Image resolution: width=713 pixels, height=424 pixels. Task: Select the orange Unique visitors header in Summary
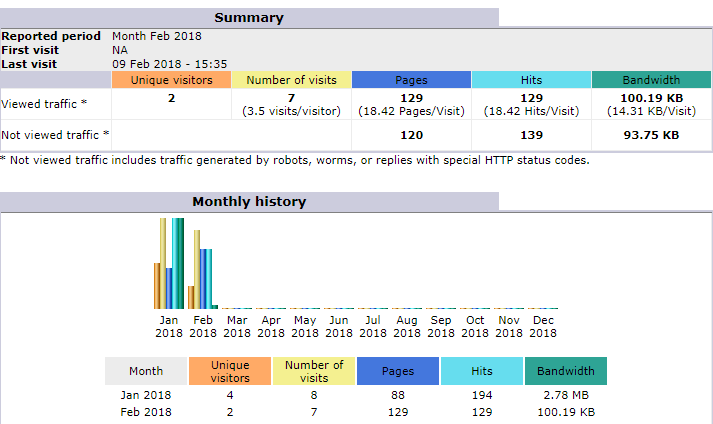pyautogui.click(x=171, y=80)
